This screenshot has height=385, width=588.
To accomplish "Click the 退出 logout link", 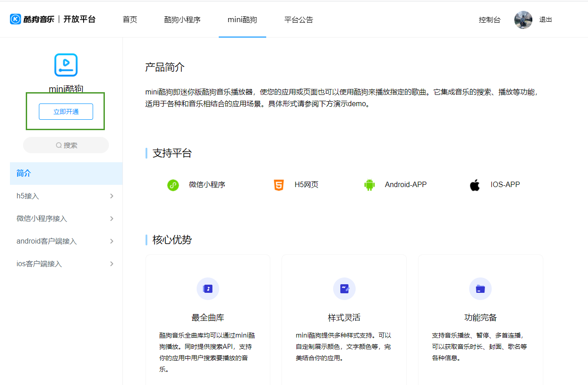I will [546, 20].
